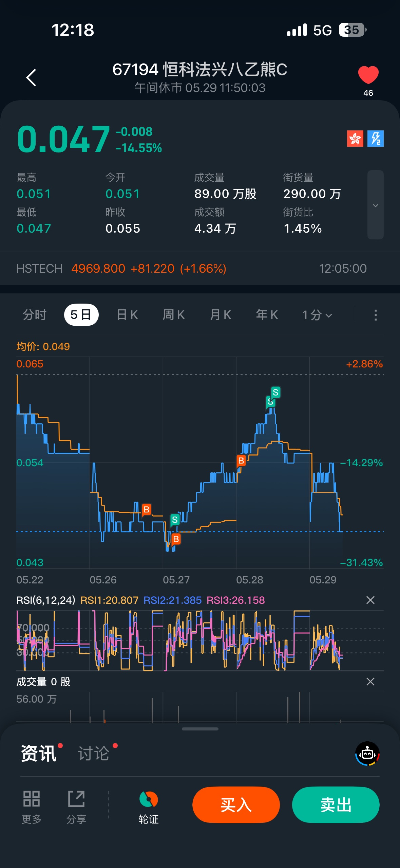Tap the current price 0.047
The width and height of the screenshot is (400, 868).
pos(64,139)
